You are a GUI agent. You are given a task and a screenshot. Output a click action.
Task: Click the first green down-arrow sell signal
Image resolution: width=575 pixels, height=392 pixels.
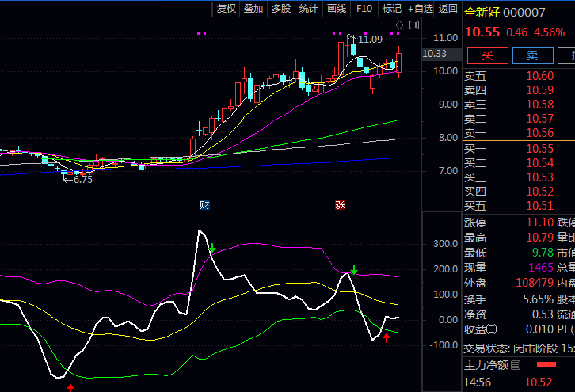[x=212, y=249]
